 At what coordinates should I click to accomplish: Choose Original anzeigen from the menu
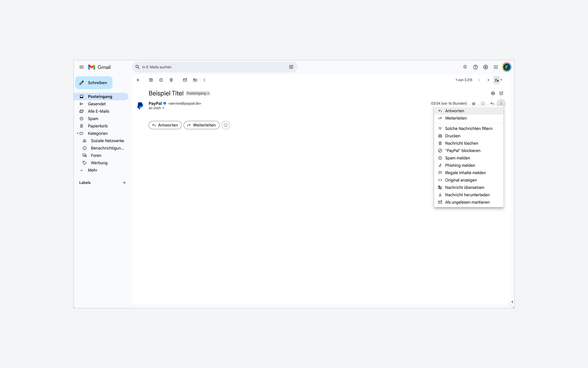(x=469, y=180)
